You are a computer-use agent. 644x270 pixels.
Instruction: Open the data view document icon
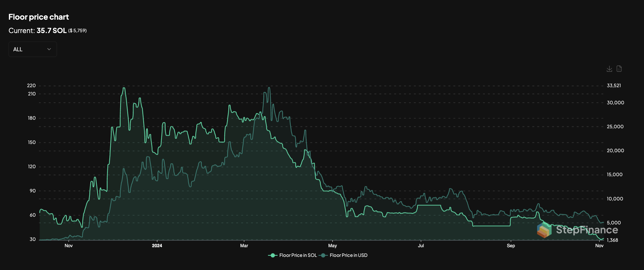click(x=619, y=69)
